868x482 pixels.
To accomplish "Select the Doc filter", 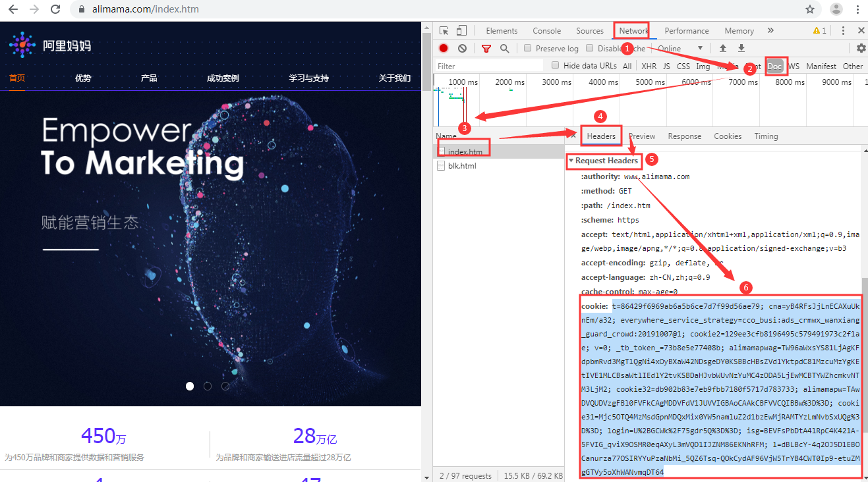I will 774,66.
